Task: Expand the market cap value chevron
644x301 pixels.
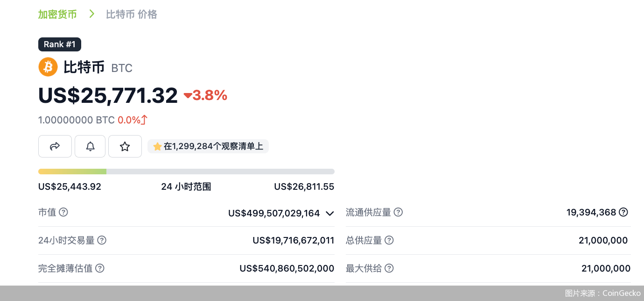Action: point(330,213)
